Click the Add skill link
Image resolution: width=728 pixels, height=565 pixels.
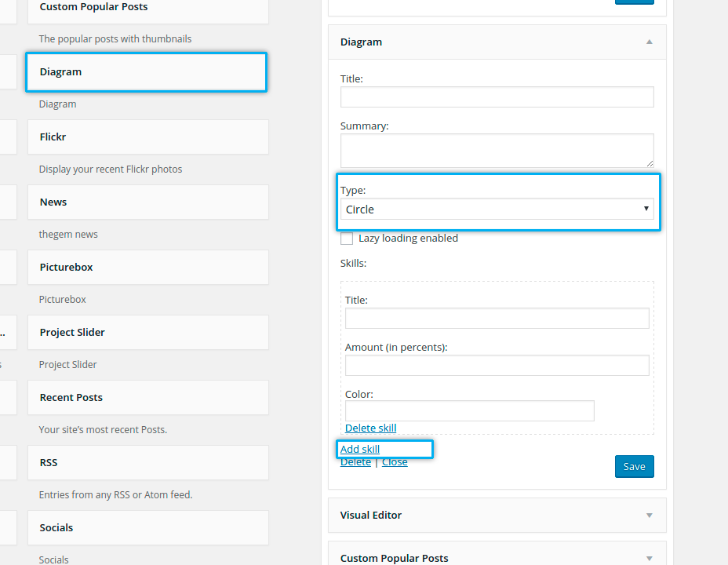tap(360, 449)
